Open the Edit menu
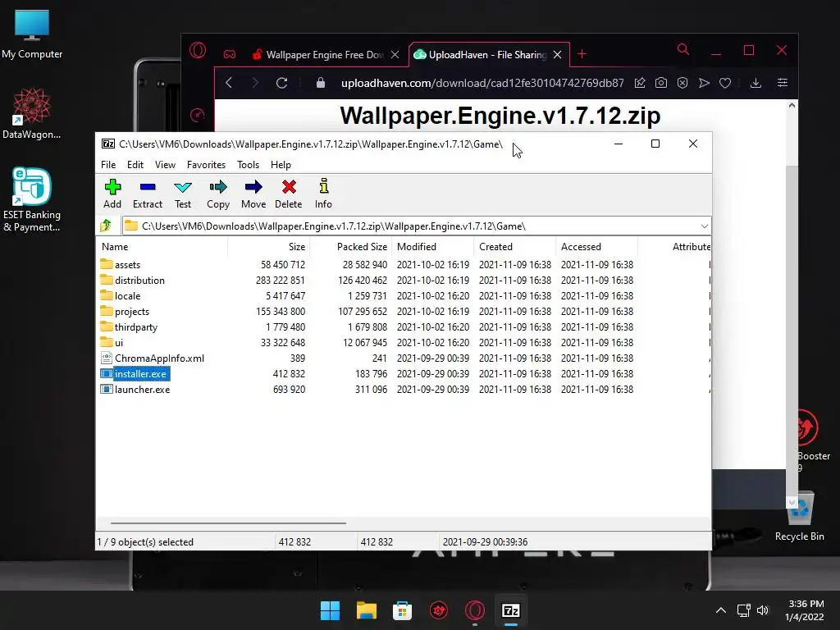This screenshot has width=840, height=630. [x=135, y=164]
